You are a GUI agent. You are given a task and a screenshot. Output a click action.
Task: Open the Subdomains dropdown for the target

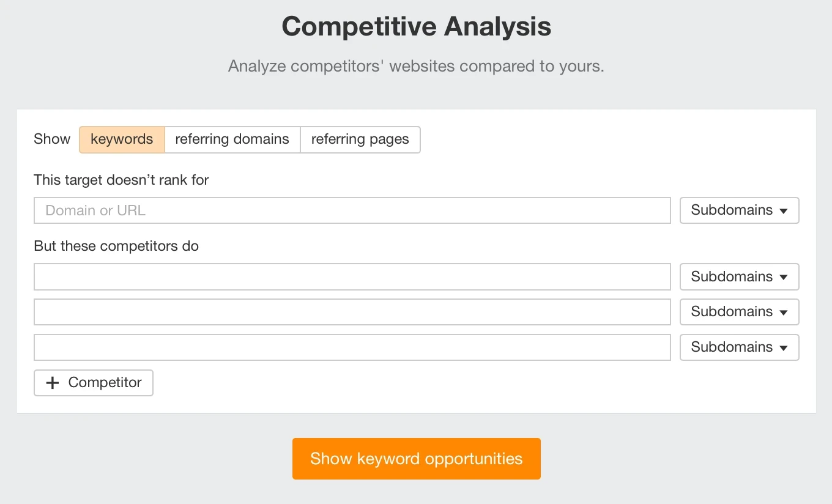tap(739, 210)
